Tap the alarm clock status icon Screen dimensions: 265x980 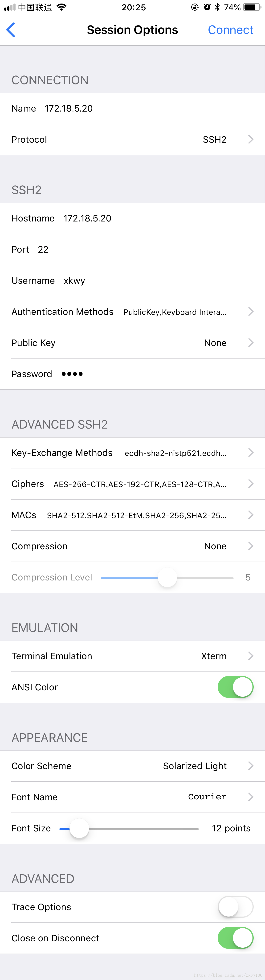(x=207, y=7)
